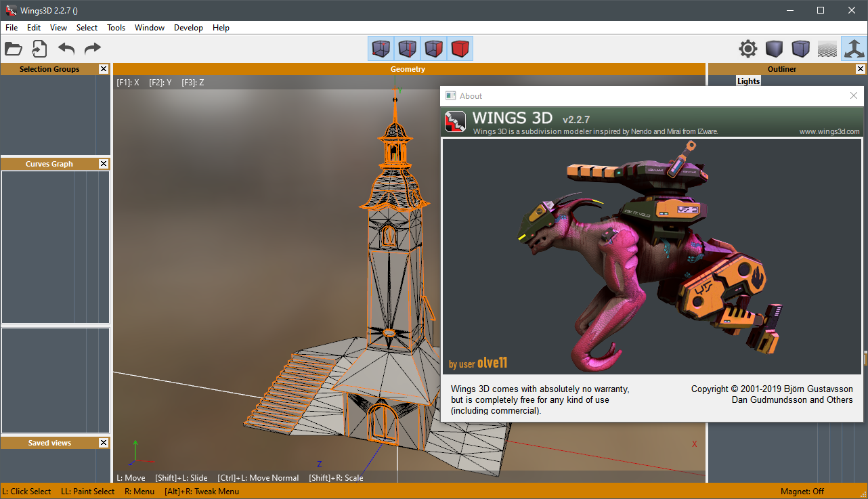Open the File menu
868x499 pixels.
pyautogui.click(x=12, y=28)
